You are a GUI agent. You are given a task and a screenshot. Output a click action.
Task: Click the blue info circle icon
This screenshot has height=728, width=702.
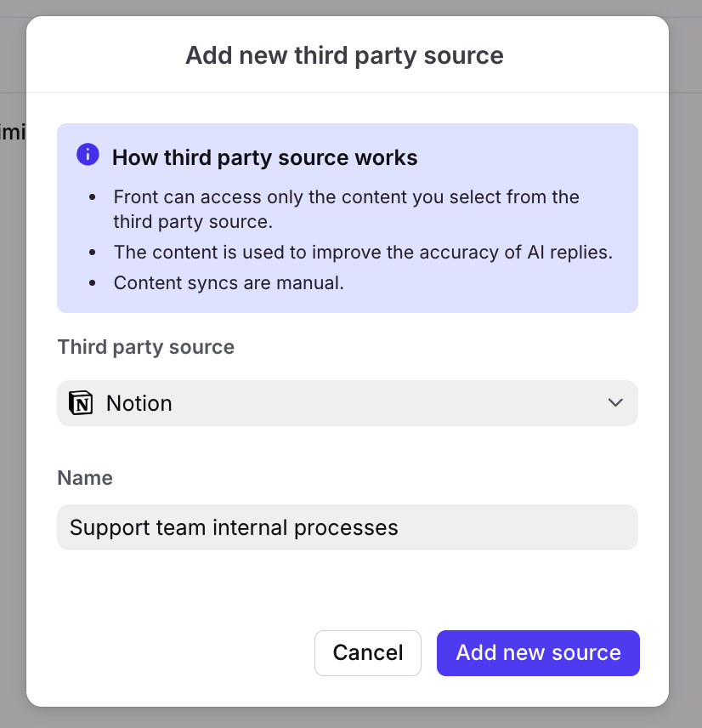coord(88,155)
